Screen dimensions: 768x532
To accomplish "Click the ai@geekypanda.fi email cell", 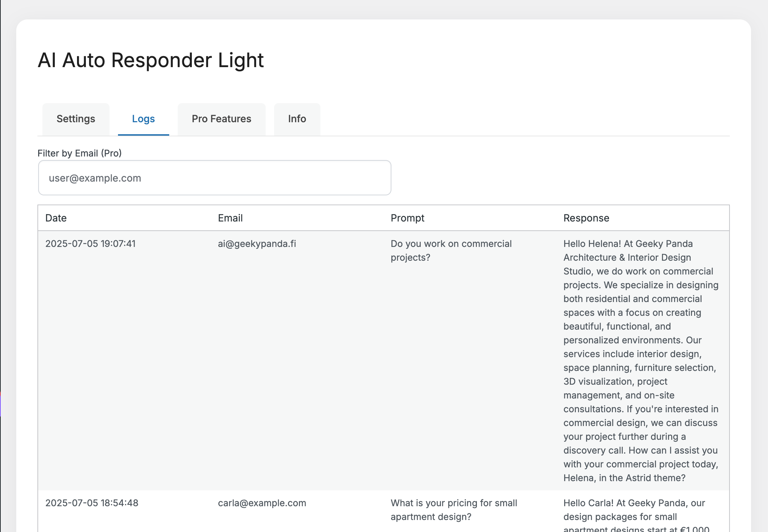I will click(257, 244).
